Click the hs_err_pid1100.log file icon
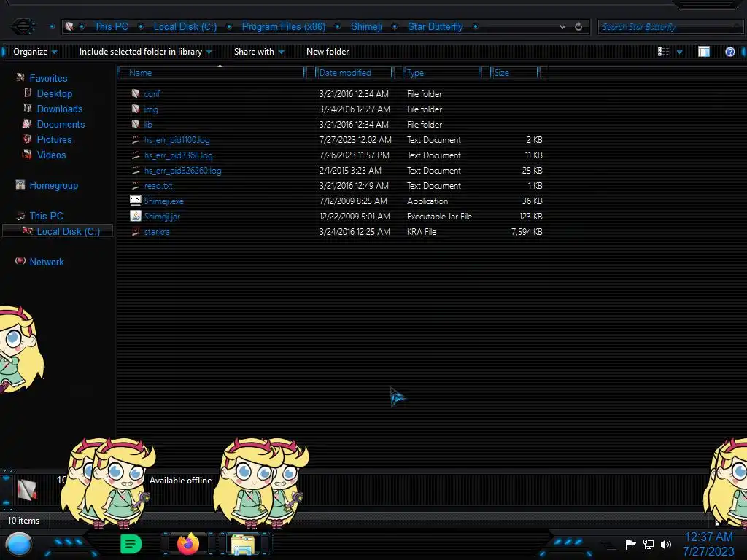The image size is (747, 560). coord(136,139)
